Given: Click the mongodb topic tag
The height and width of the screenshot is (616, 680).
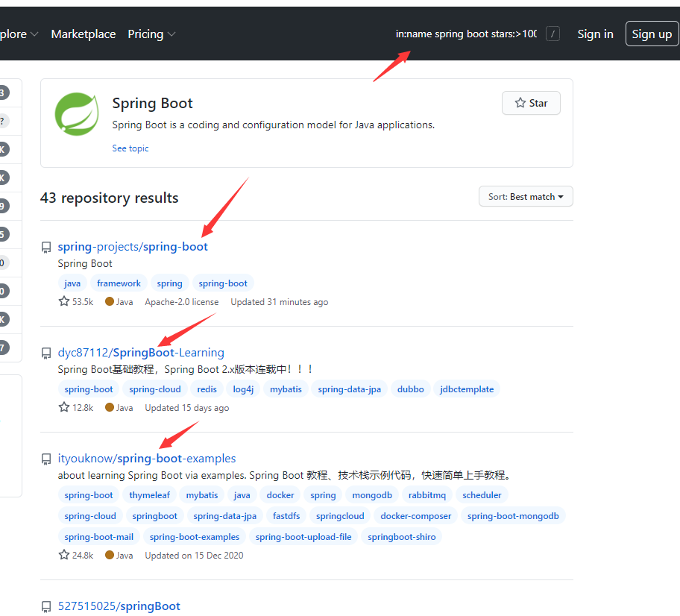Looking at the screenshot, I should tap(372, 495).
